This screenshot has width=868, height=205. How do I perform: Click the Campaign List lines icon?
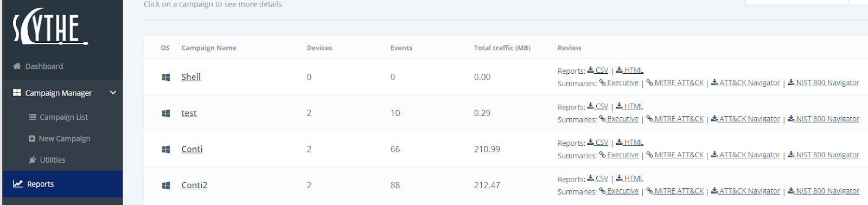tap(33, 117)
